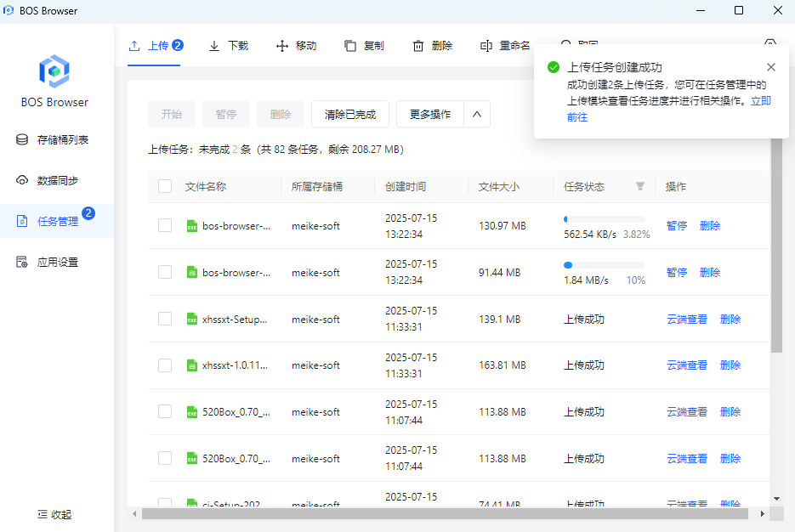This screenshot has height=532, width=795.
Task: Check the 130.97 MB bos-browser file row
Action: coord(165,226)
